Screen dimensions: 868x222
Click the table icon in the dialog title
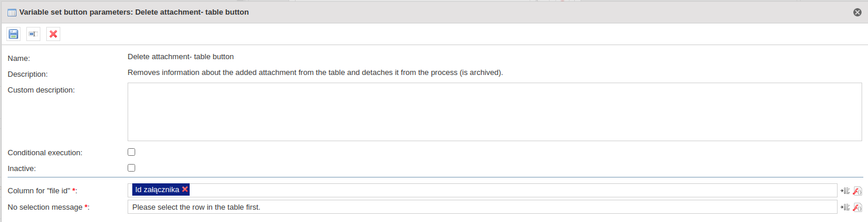coord(12,12)
